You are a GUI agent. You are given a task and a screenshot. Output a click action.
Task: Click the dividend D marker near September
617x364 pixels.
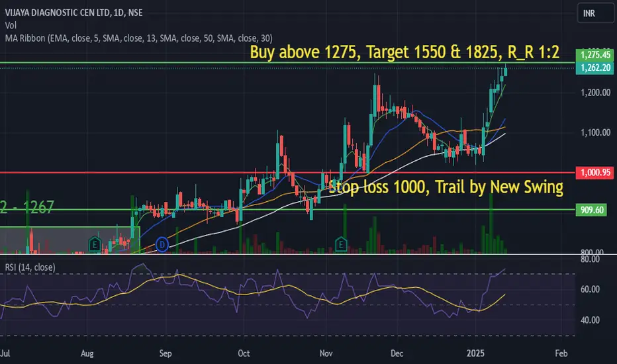click(x=162, y=244)
